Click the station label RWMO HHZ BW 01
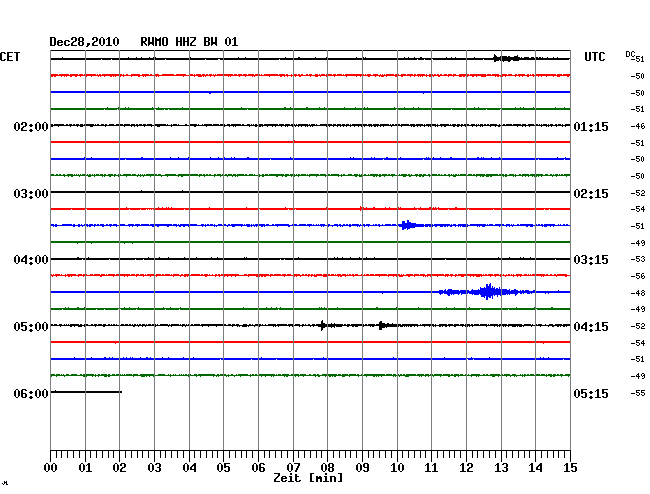Viewport: 650px width, 494px height. click(189, 42)
